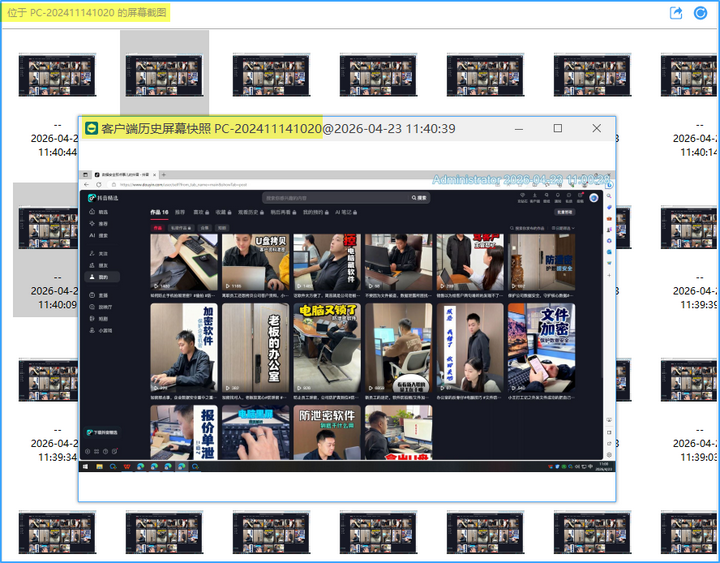
Task: Click the round profile avatar in Douyin header
Action: [594, 198]
